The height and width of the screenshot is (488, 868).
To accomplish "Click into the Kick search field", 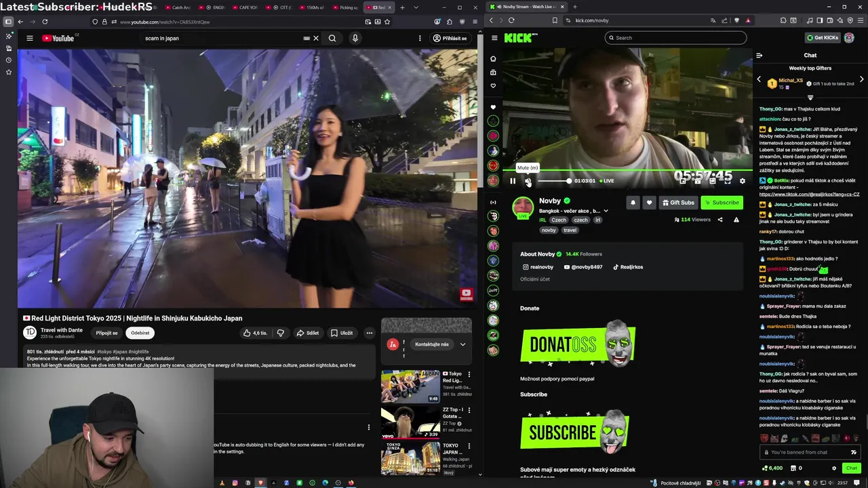I will (x=675, y=38).
